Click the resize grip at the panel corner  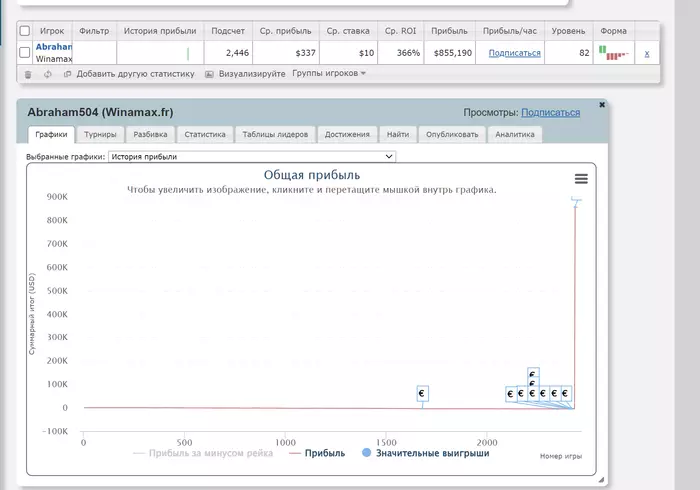[601, 480]
